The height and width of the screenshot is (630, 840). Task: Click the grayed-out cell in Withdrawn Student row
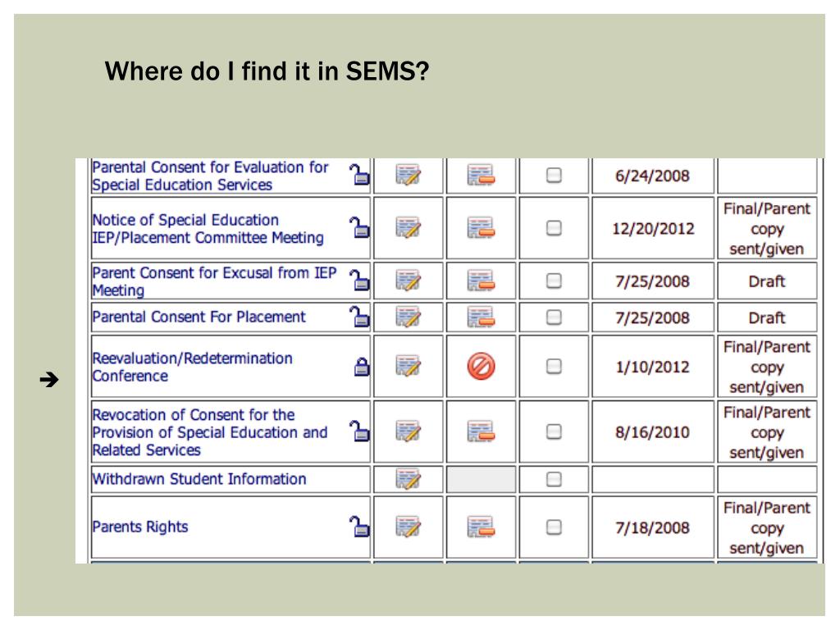click(x=481, y=479)
